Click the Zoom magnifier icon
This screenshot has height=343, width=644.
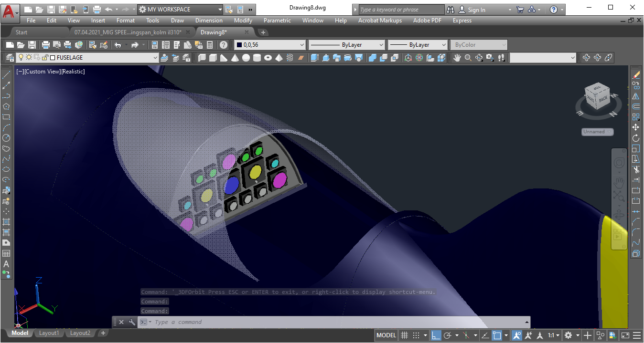pos(468,58)
